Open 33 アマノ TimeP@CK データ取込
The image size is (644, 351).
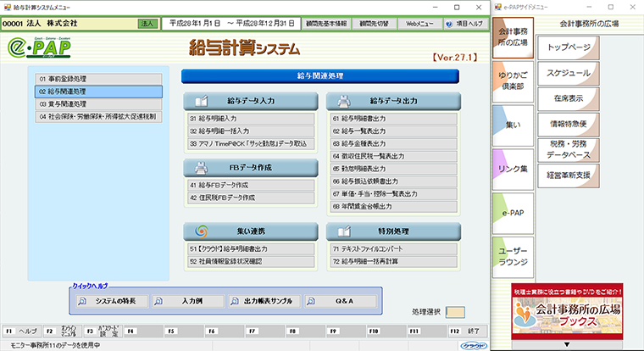251,144
